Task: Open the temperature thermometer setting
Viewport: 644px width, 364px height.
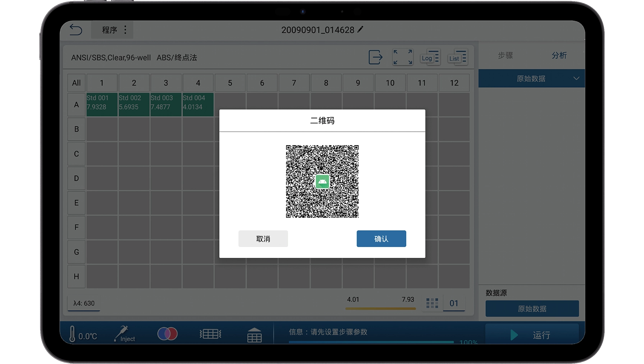Action: (x=72, y=334)
